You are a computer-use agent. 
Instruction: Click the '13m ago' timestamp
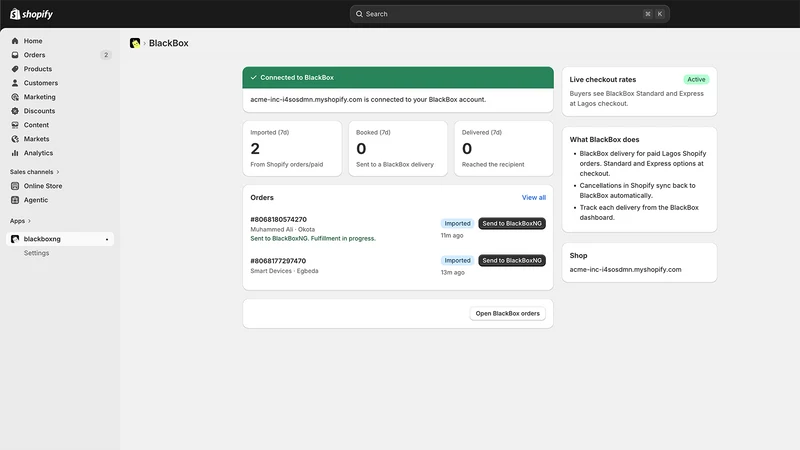tap(453, 272)
